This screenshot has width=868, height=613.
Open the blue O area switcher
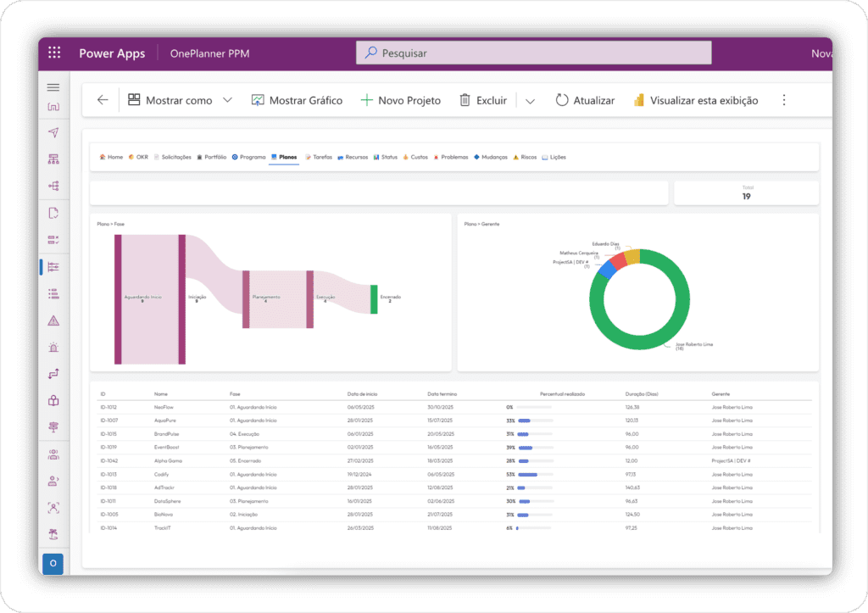[53, 563]
